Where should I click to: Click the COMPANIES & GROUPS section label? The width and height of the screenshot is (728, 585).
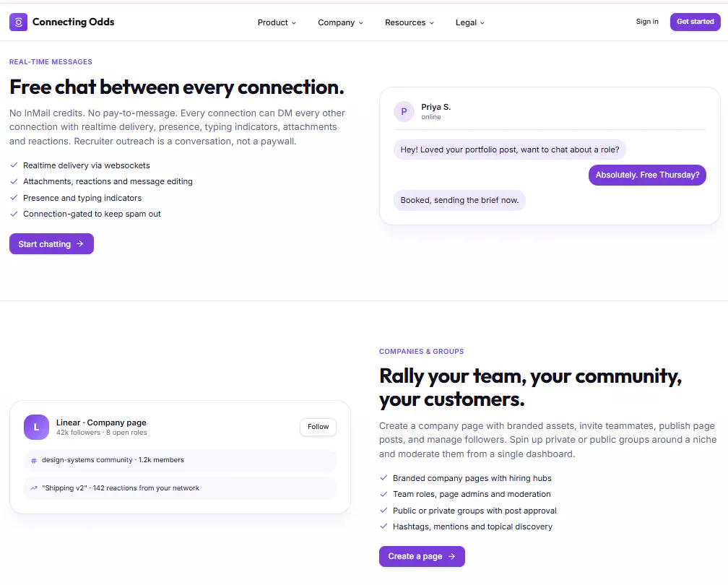point(421,352)
